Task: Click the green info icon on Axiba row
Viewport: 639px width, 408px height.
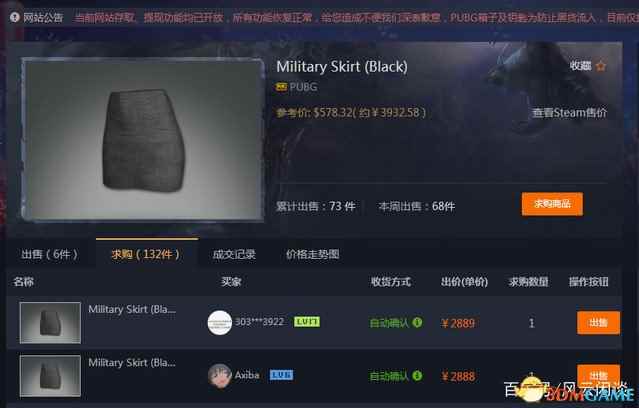Action: pos(417,375)
